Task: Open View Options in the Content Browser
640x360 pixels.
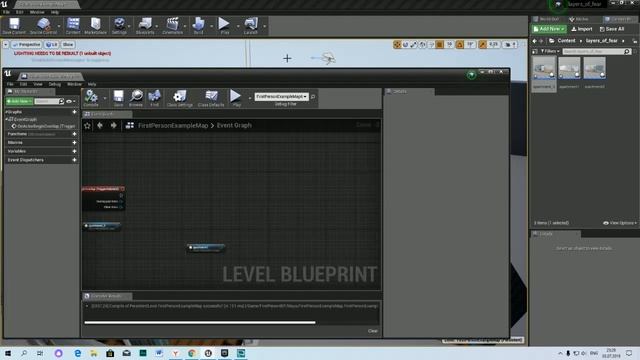Action: (x=620, y=223)
